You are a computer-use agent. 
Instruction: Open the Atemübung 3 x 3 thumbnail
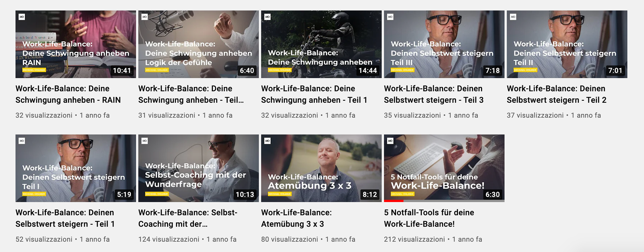pyautogui.click(x=321, y=168)
